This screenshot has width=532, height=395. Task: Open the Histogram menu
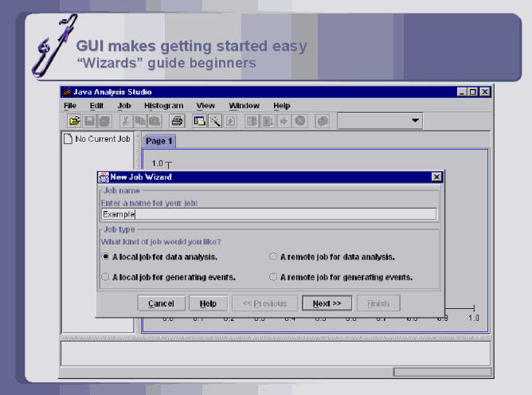163,105
